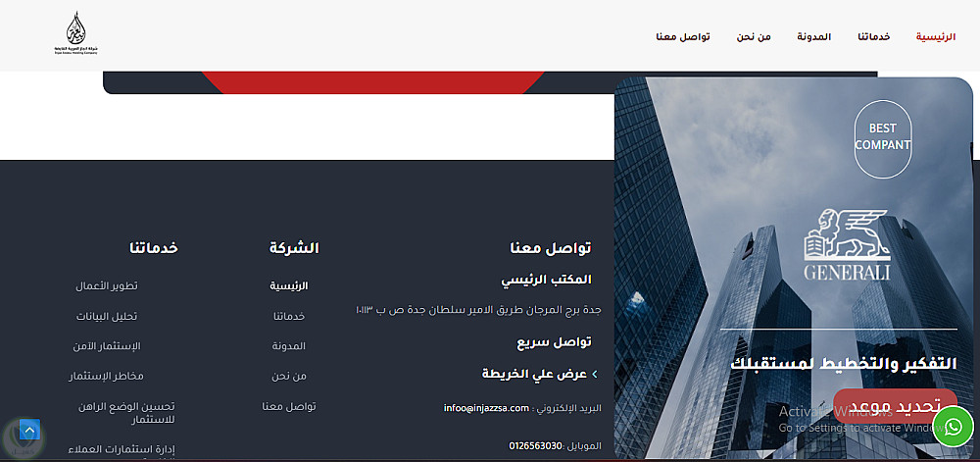Click the scroll-to-top arrow button

[x=29, y=430]
